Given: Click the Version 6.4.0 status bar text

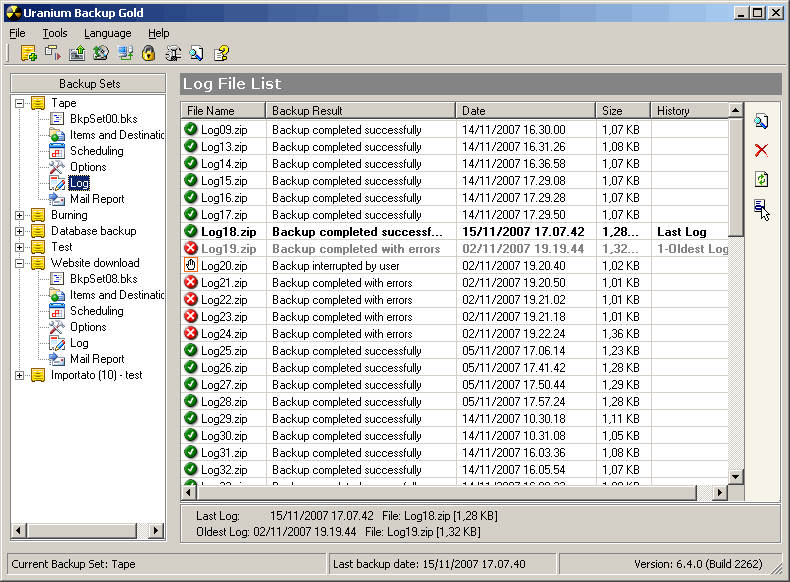Looking at the screenshot, I should tap(698, 564).
